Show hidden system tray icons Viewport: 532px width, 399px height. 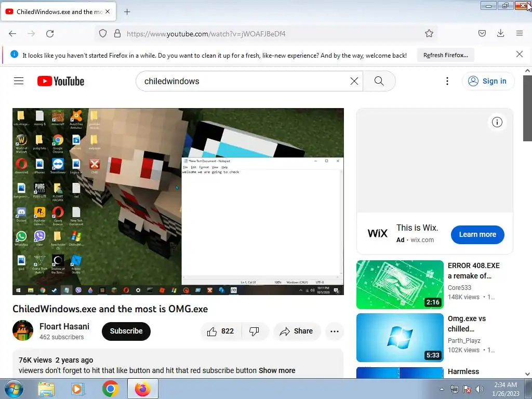pyautogui.click(x=442, y=389)
